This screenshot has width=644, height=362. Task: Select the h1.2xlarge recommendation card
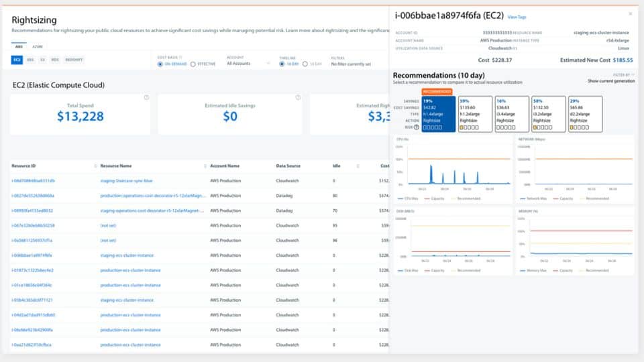point(475,114)
